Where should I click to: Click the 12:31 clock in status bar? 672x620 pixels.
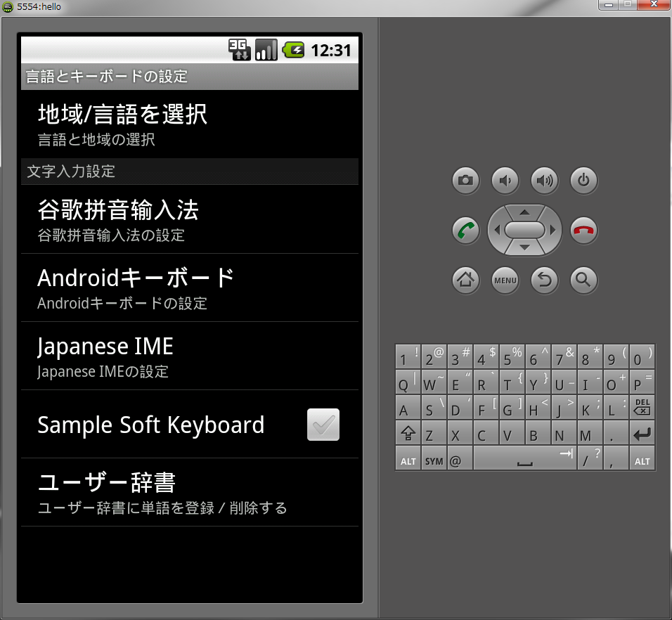tap(331, 51)
